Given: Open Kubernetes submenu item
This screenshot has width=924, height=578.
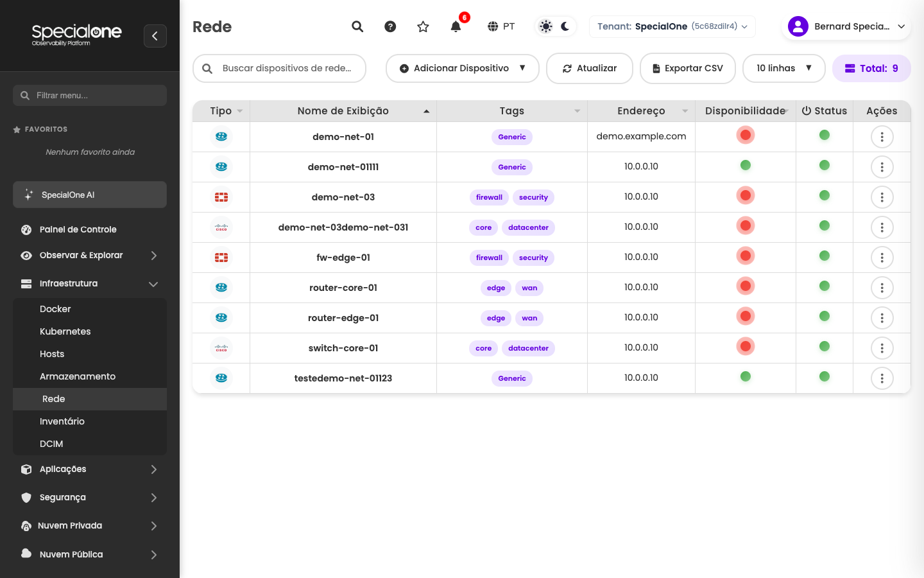Looking at the screenshot, I should (x=90, y=331).
